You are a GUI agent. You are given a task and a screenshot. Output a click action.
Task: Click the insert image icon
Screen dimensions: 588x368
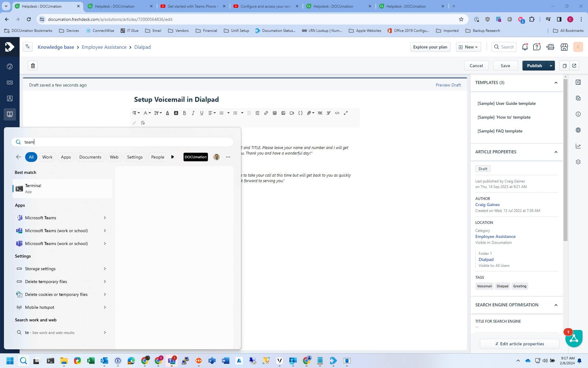tap(283, 113)
